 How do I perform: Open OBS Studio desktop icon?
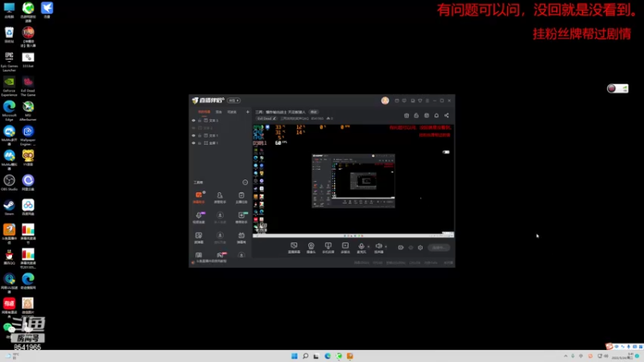9,183
